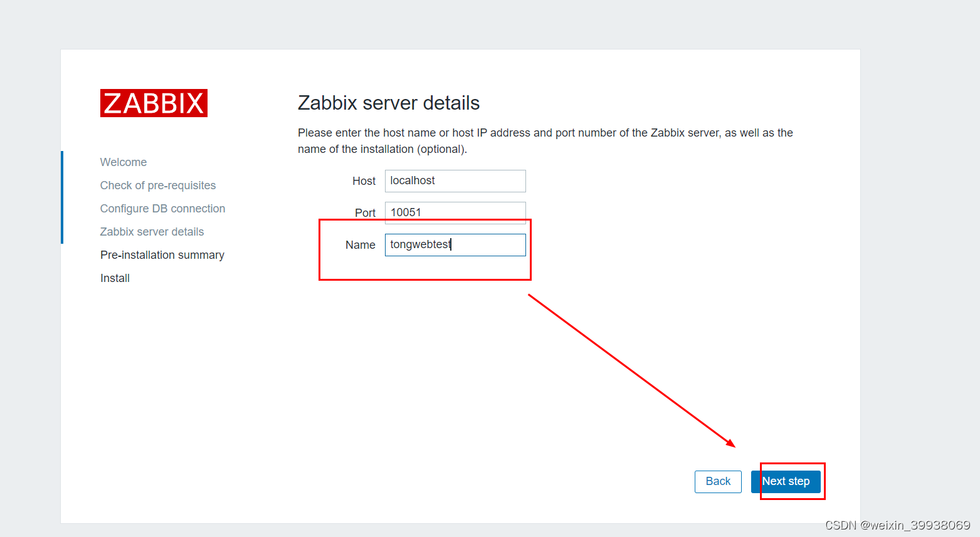
Task: Select the Port input field
Action: pos(455,213)
